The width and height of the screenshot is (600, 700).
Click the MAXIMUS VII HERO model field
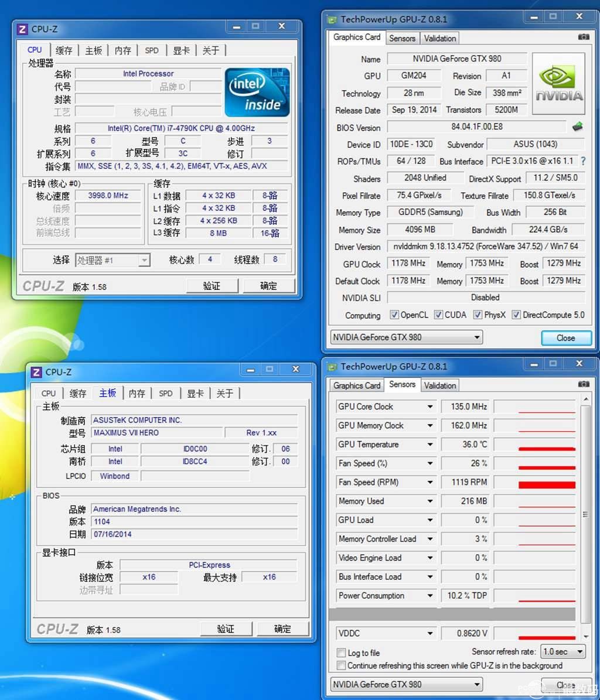[x=157, y=432]
